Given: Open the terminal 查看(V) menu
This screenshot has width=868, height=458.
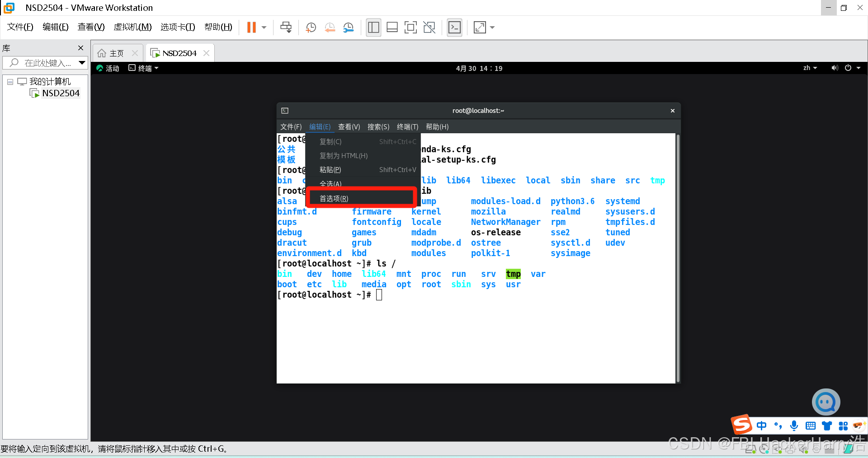Looking at the screenshot, I should tap(349, 127).
